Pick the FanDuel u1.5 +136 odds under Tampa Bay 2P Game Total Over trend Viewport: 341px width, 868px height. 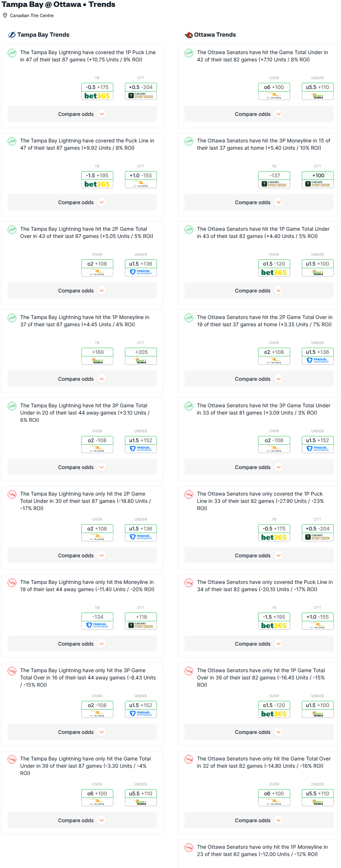[x=141, y=268]
